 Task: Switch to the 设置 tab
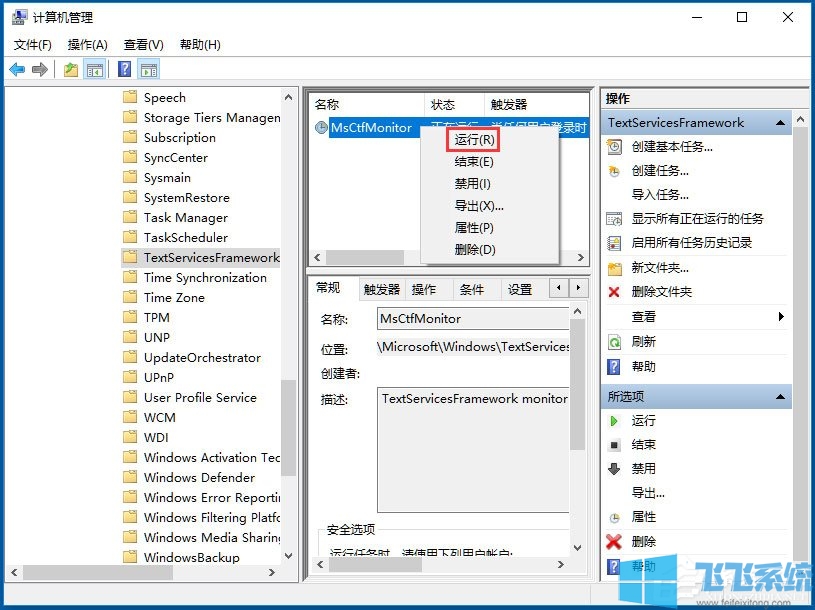[522, 288]
